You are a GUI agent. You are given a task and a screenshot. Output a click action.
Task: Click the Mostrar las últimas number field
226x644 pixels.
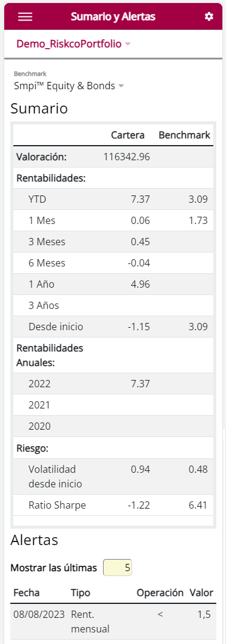click(118, 568)
